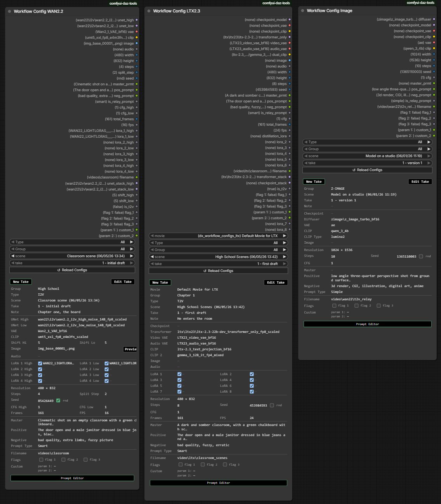441x504 pixels.
Task: Click New Take in WAN2.2 node
Action: 21,282
